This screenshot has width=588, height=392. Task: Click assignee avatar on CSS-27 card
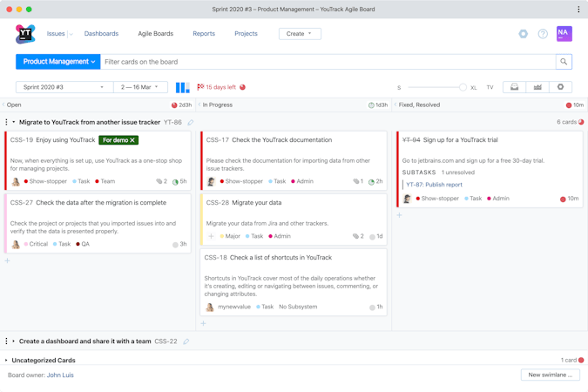(x=16, y=244)
